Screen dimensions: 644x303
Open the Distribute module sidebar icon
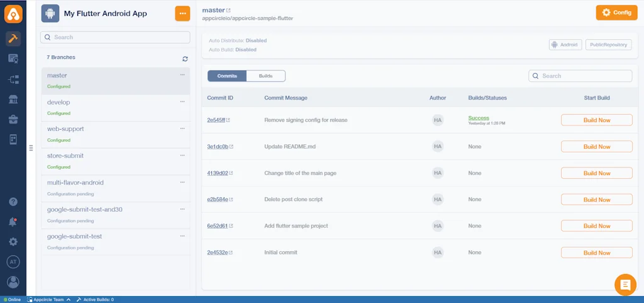point(13,79)
